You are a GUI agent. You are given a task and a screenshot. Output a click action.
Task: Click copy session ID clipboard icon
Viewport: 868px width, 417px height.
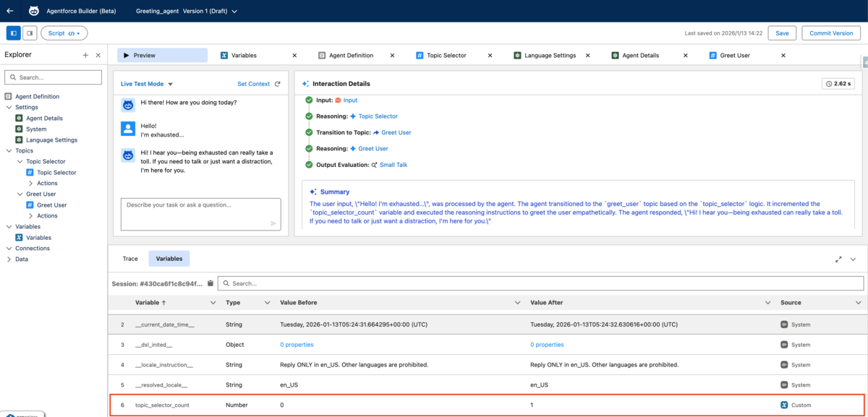coord(210,283)
